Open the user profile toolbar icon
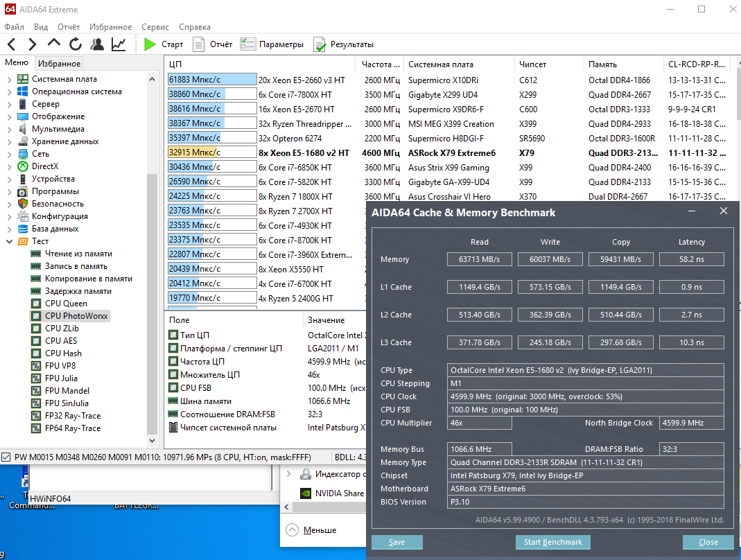 [97, 44]
